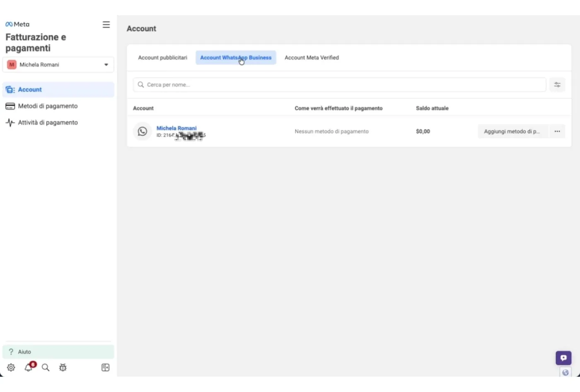Click the globe icon at bottom right
Viewport: 580px width, 392px height.
click(x=565, y=372)
